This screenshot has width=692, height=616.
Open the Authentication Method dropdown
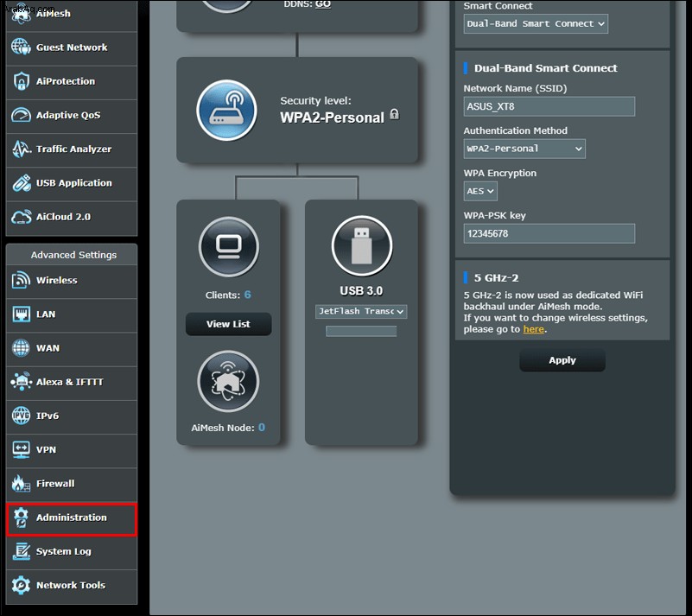[x=524, y=149]
